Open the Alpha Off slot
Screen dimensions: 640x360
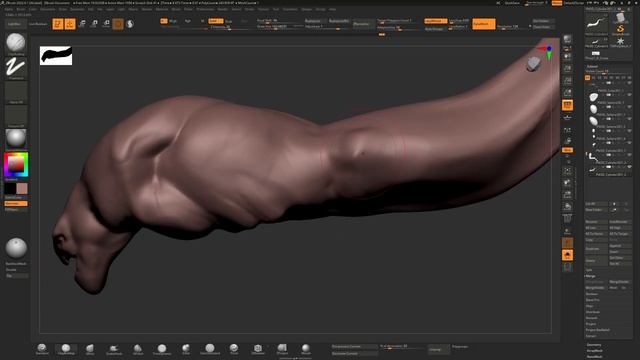16,92
